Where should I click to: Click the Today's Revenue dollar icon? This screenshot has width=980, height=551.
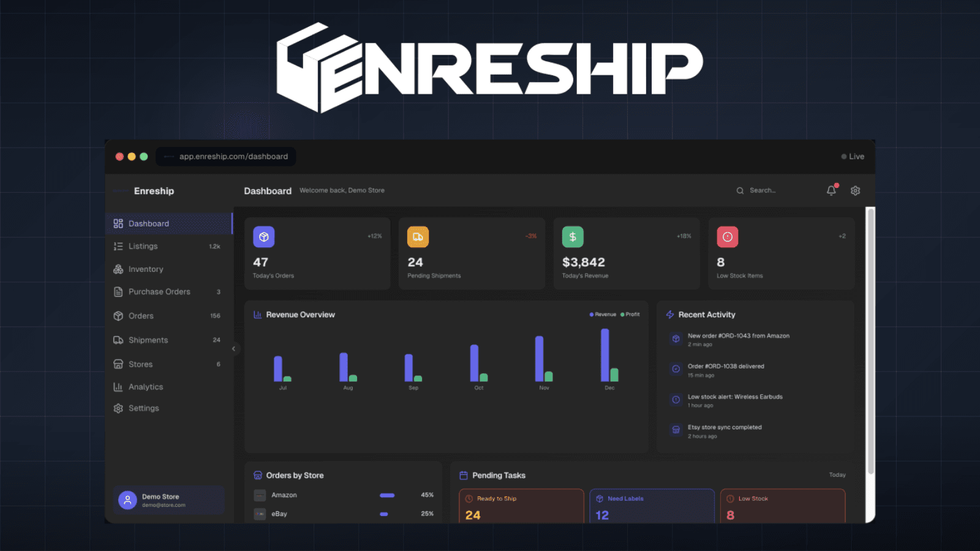[x=573, y=237]
